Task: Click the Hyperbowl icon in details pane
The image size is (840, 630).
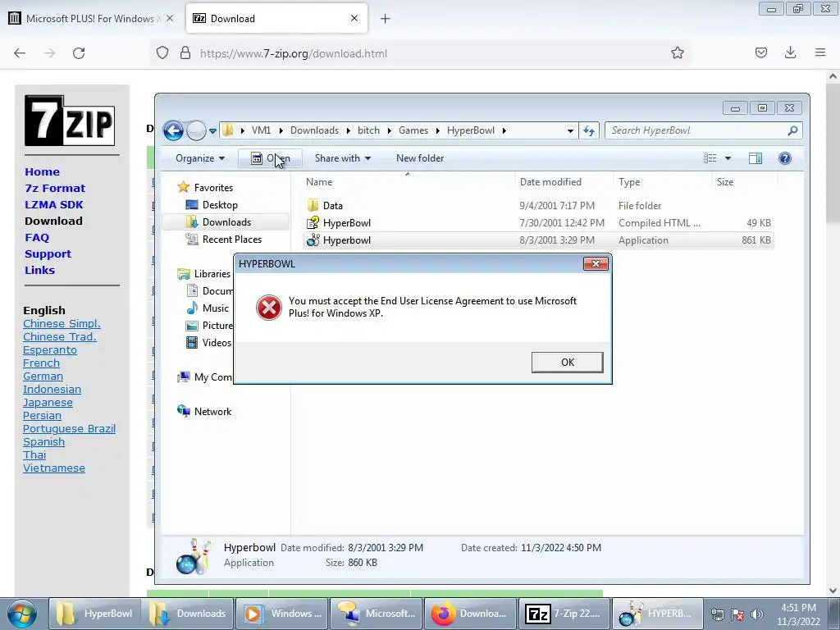Action: tap(194, 556)
